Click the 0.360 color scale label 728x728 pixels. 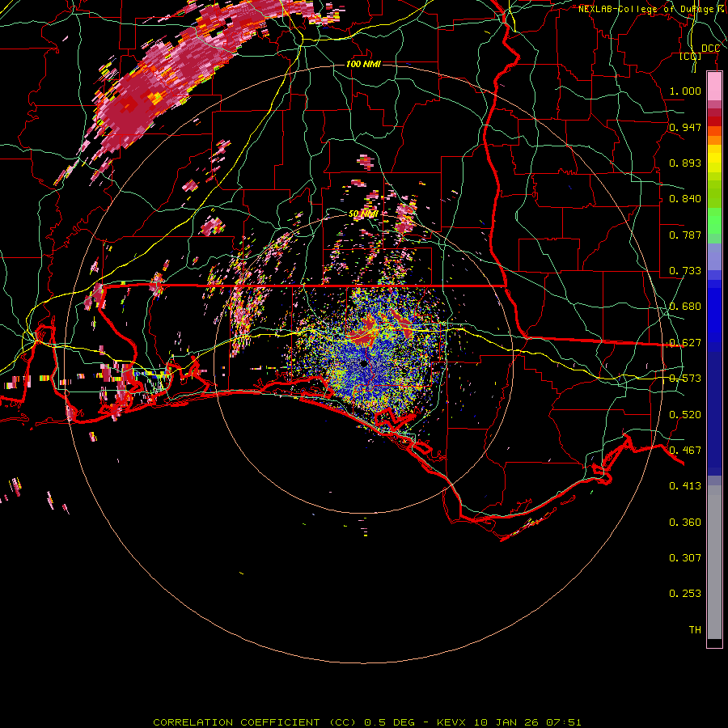coord(685,523)
